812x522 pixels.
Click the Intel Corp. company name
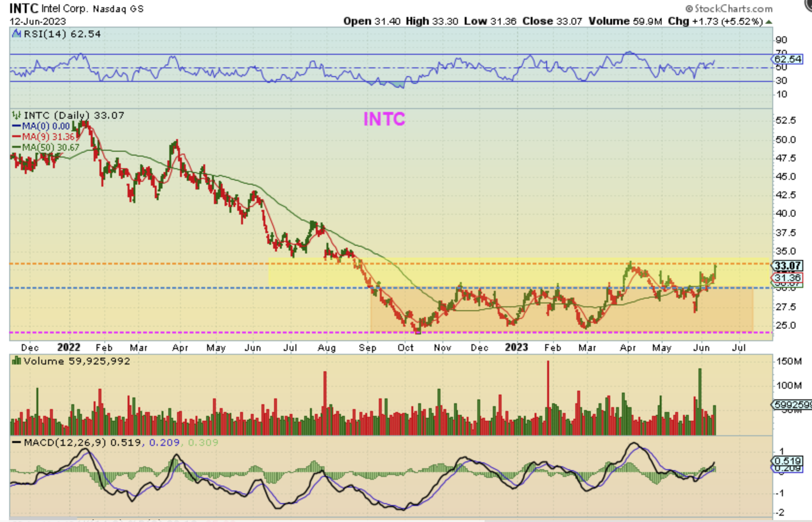[x=65, y=9]
